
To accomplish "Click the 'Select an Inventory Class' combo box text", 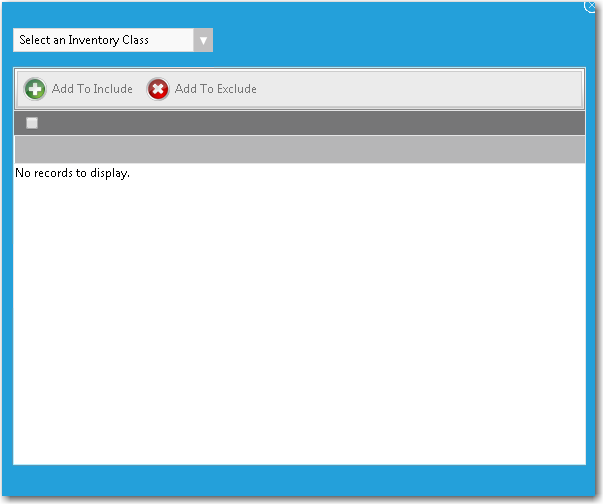I will click(x=84, y=40).
